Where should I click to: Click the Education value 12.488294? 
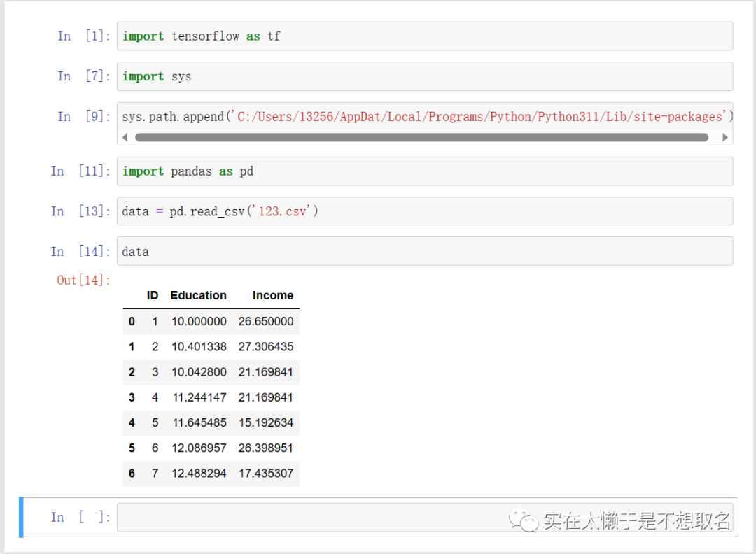point(199,474)
